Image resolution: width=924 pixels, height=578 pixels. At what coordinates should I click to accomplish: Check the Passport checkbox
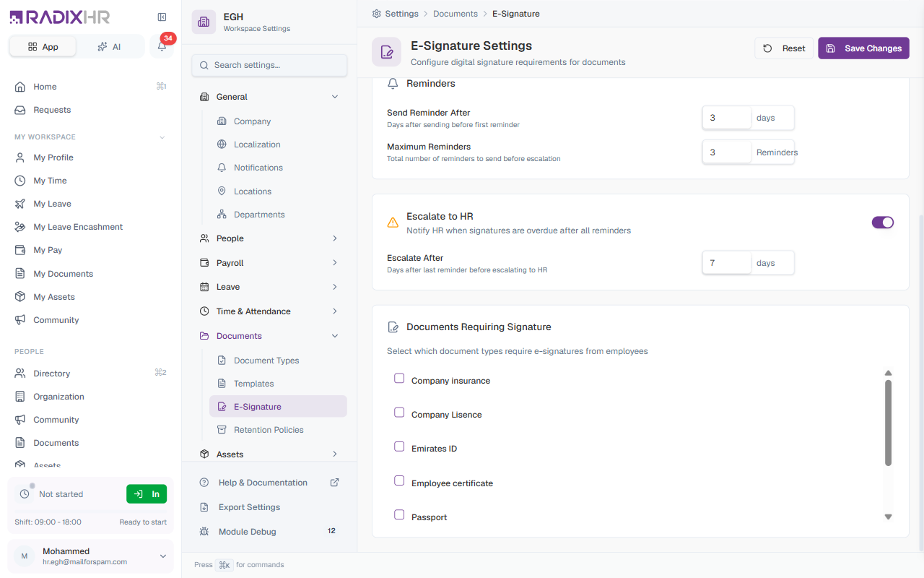pos(399,514)
